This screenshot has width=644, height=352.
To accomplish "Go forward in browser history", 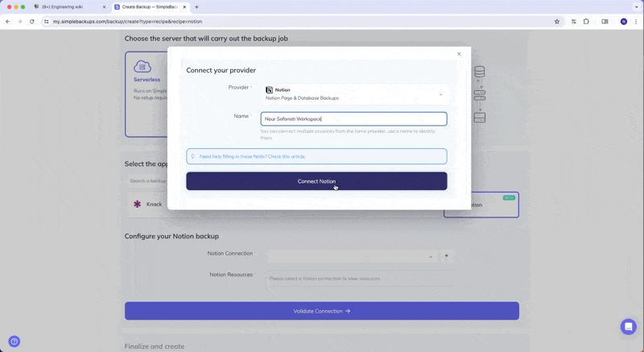I will tap(19, 22).
